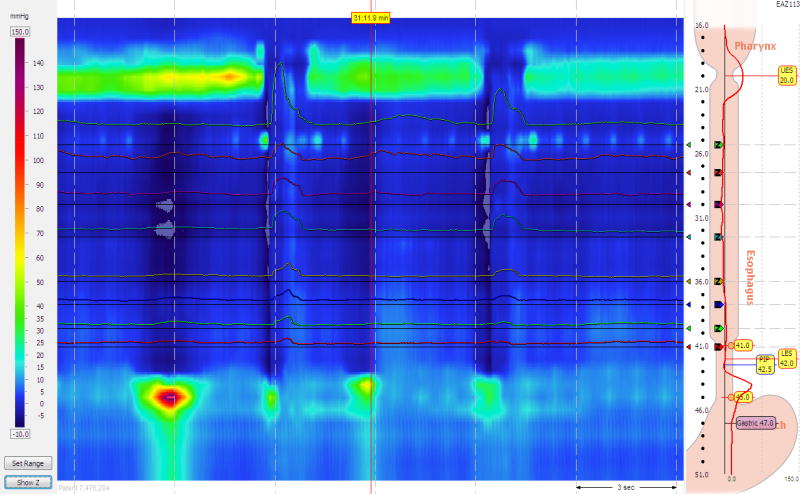The height and width of the screenshot is (494, 800).
Task: Select the 150.0 upper pressure limit field
Action: (21, 32)
